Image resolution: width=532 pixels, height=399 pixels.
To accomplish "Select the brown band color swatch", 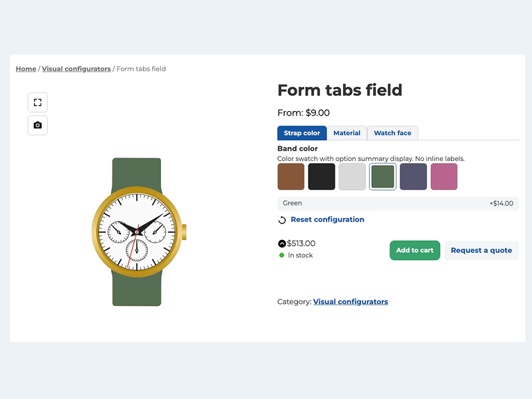I will 291,176.
